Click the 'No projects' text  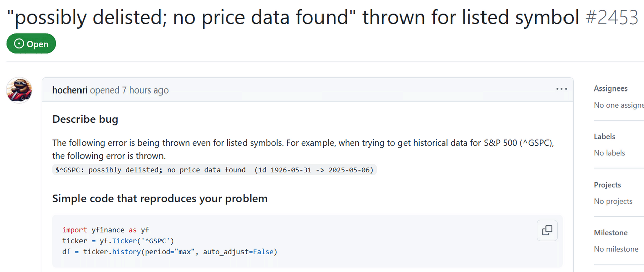click(613, 201)
